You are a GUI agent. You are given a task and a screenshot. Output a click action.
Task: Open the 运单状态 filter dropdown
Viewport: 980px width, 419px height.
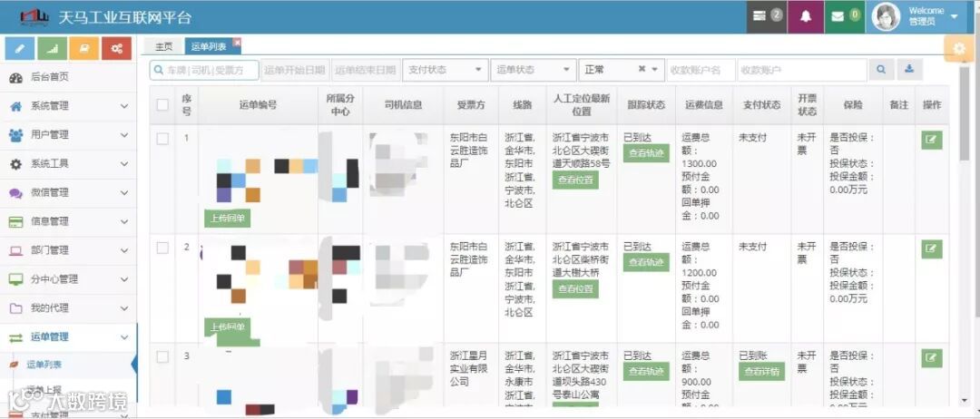coord(534,70)
